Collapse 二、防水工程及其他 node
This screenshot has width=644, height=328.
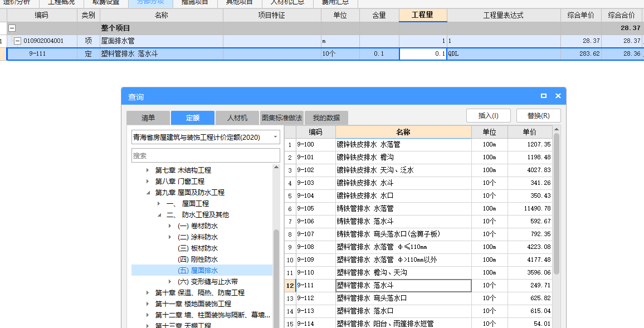click(159, 215)
